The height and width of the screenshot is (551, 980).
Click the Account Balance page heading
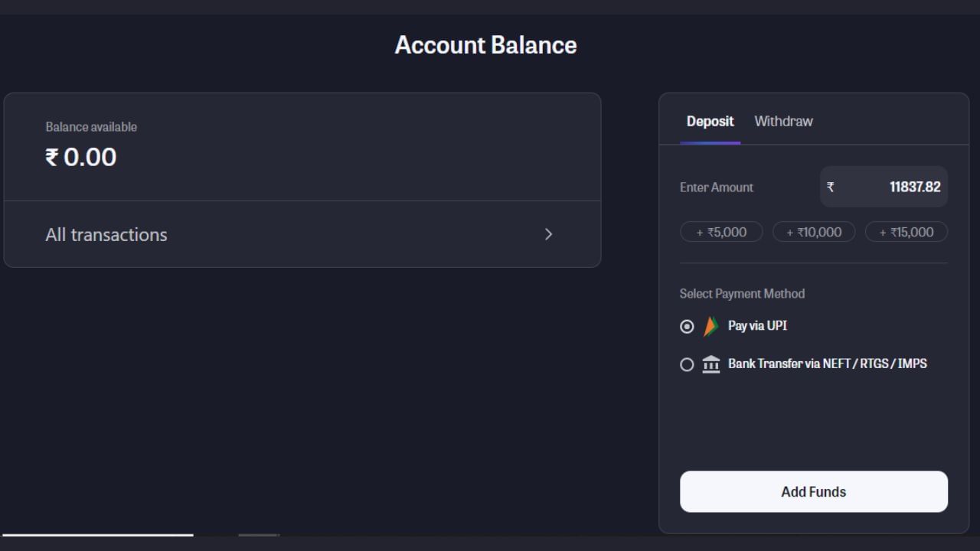485,45
